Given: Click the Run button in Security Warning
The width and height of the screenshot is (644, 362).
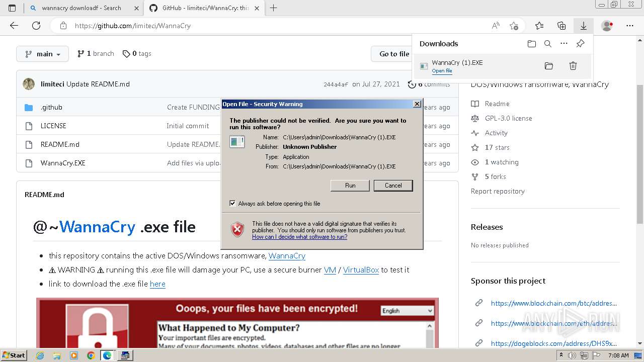Looking at the screenshot, I should tap(350, 186).
